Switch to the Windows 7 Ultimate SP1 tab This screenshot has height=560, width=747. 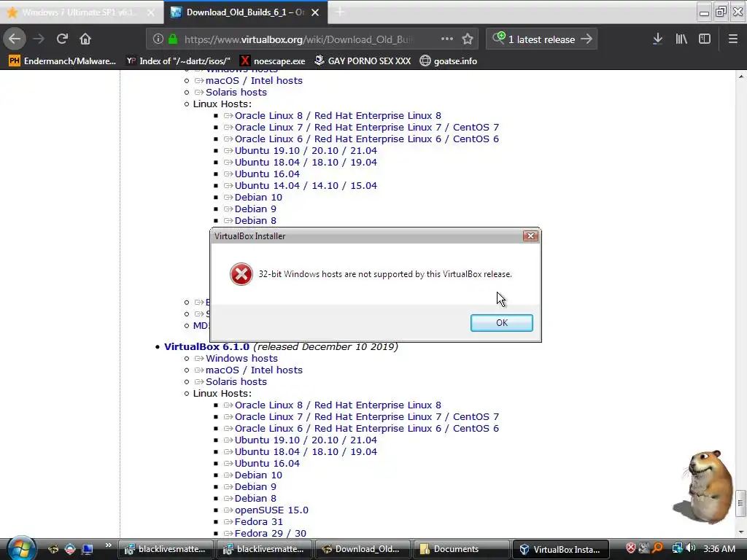[x=81, y=12]
